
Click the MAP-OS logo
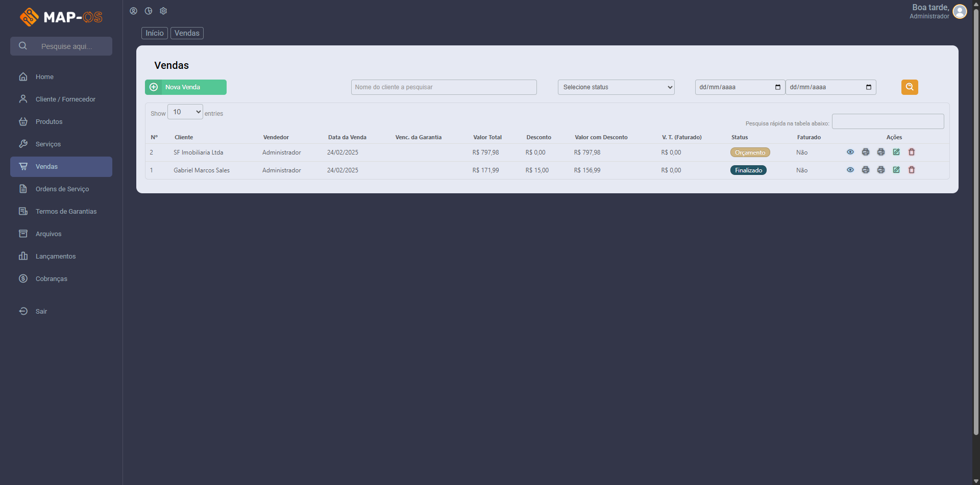tap(61, 17)
